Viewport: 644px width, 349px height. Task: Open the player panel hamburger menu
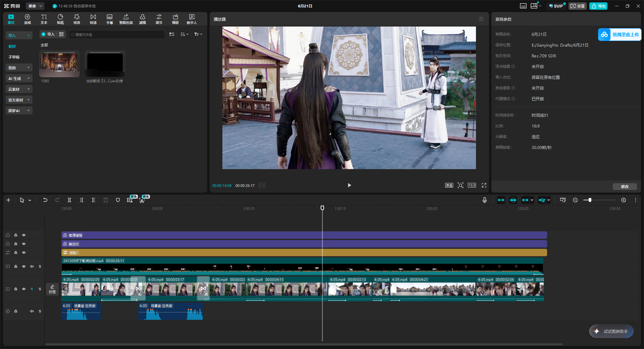pyautogui.click(x=481, y=19)
